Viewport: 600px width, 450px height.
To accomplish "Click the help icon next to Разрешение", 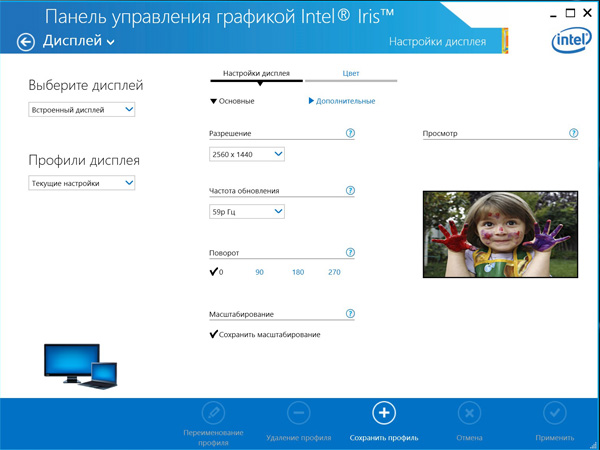I will point(350,133).
